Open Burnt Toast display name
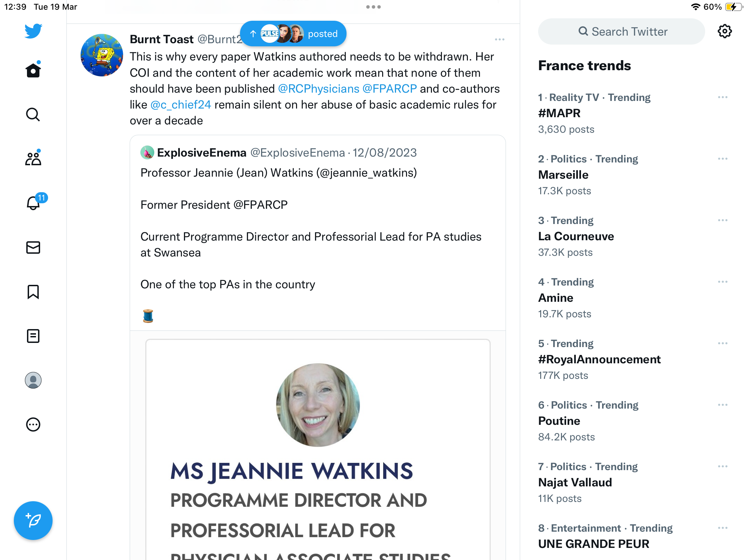 (x=162, y=39)
